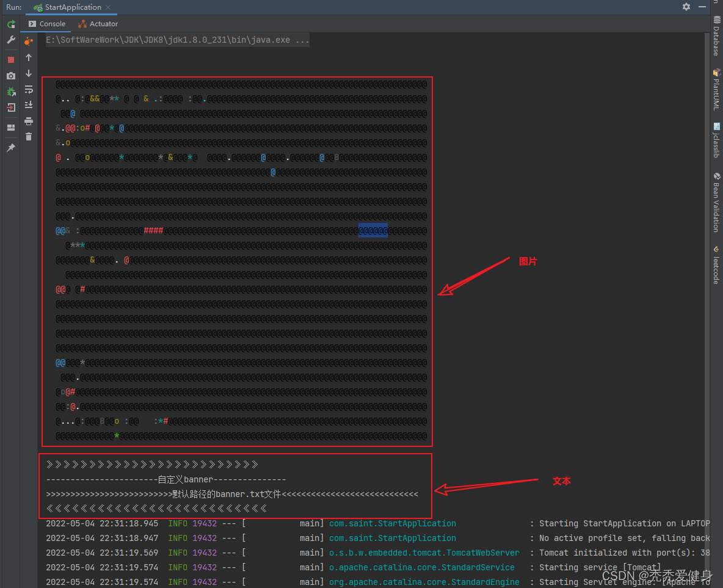Stop the running application with red square
The height and width of the screenshot is (588, 723).
(11, 60)
